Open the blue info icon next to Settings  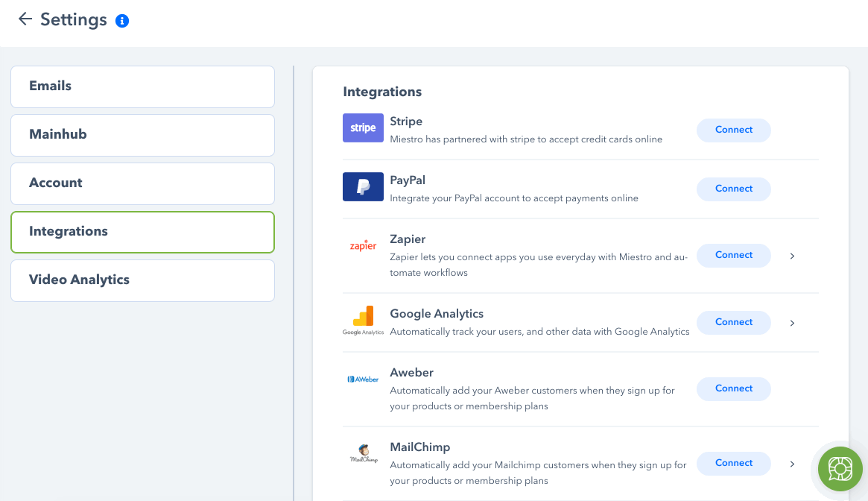[121, 21]
